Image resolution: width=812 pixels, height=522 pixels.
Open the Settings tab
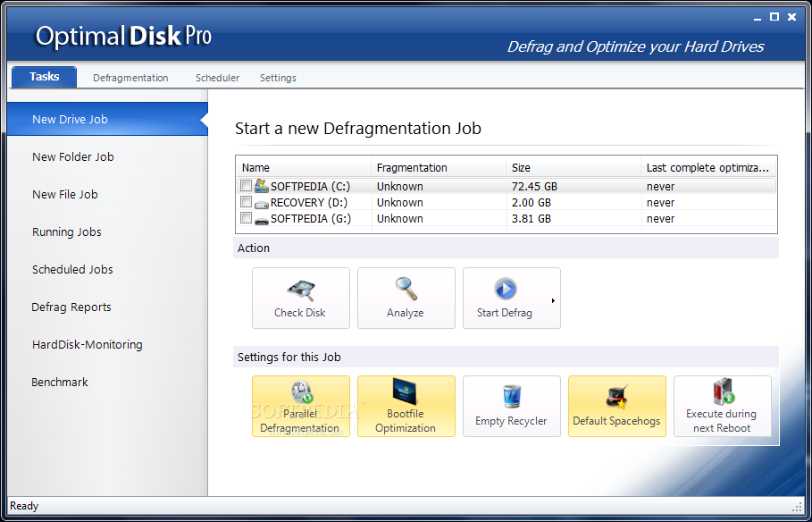point(278,78)
